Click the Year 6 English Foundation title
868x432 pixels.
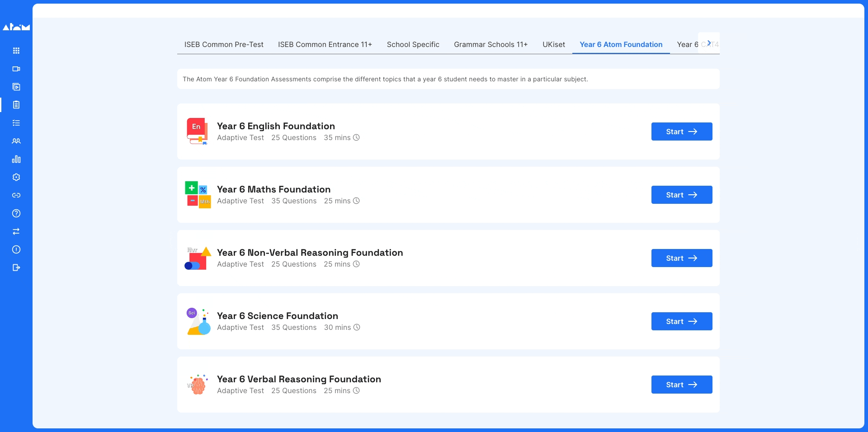[x=276, y=126]
